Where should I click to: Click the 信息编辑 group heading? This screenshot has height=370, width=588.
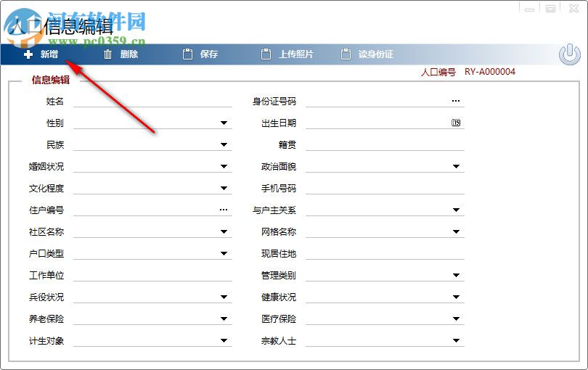click(x=51, y=80)
